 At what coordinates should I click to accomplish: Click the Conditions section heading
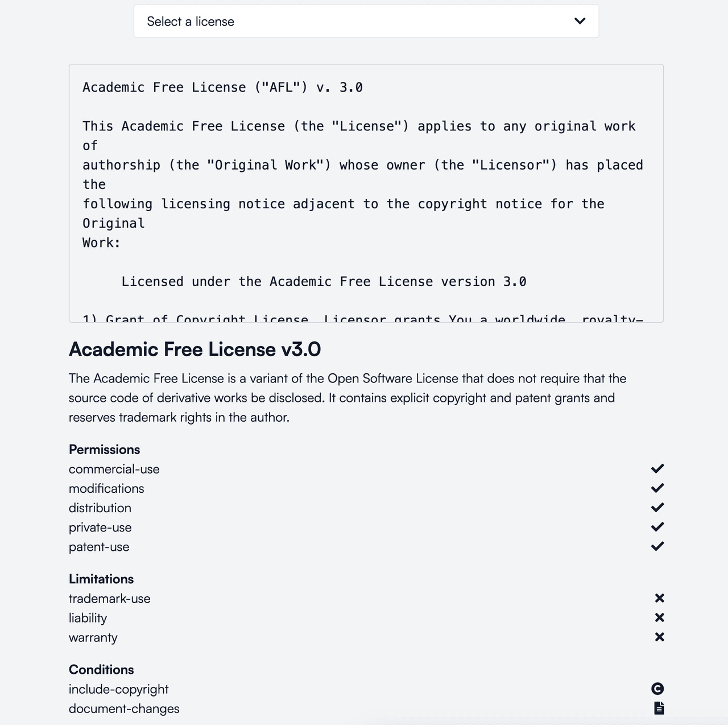point(101,670)
